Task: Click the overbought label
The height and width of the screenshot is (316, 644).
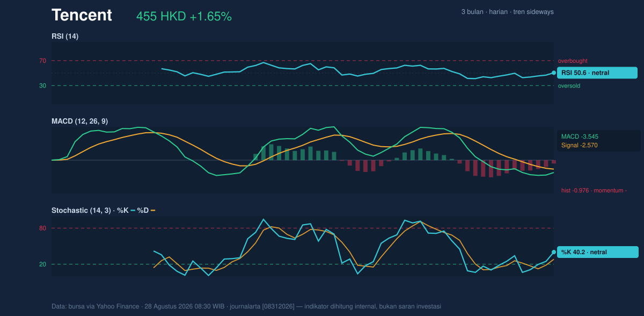Action: 573,61
